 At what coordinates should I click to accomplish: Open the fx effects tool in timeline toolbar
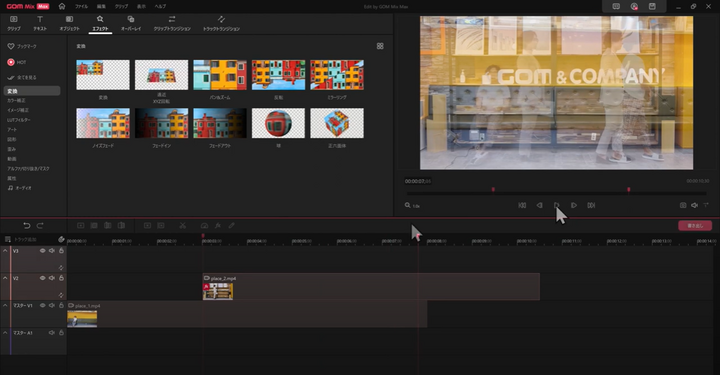pos(218,225)
